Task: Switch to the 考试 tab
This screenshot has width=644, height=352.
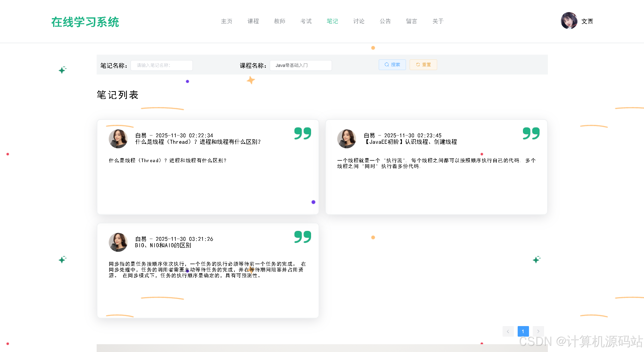Action: [306, 21]
